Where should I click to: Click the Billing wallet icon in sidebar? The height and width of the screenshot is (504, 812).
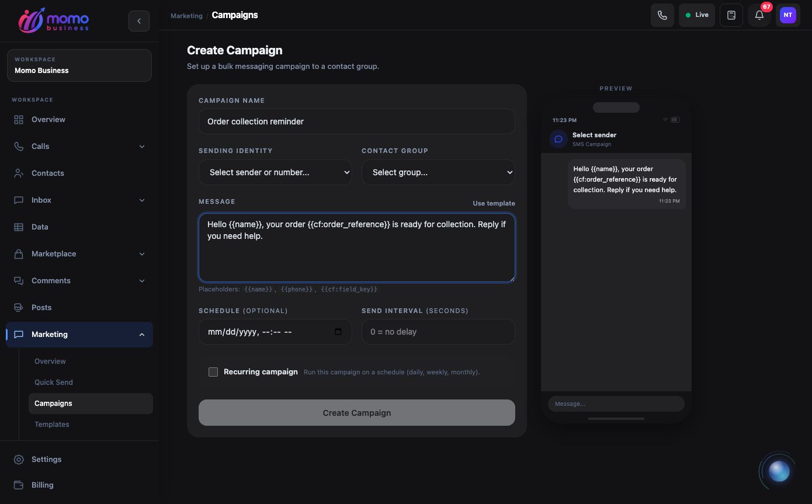(19, 485)
